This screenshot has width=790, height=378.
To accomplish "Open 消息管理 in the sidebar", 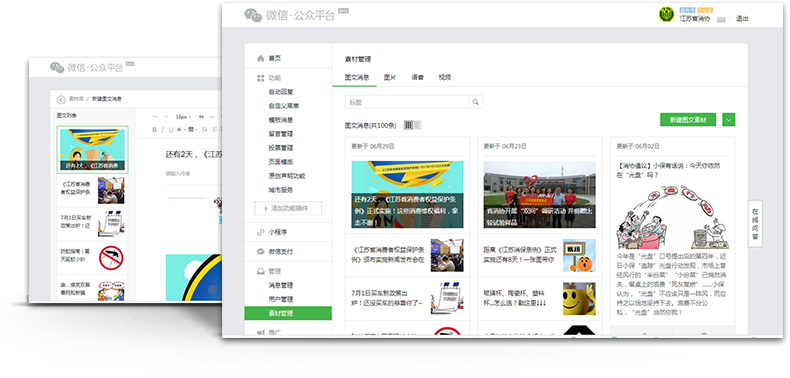I will point(281,285).
